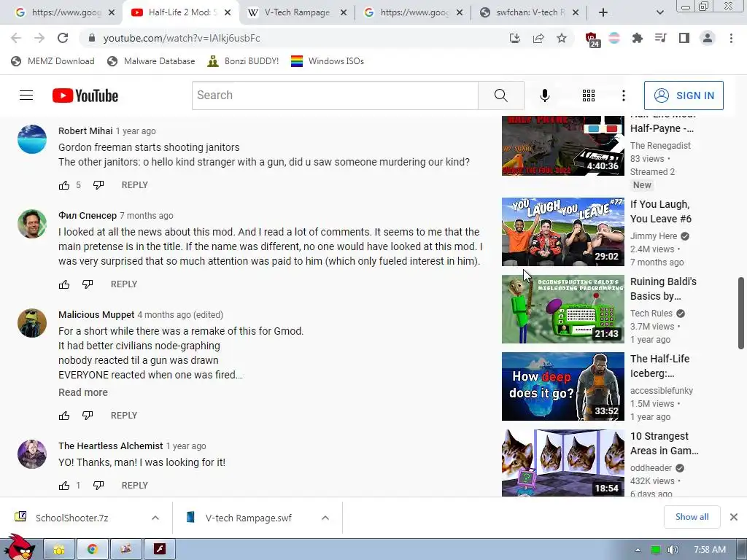Switch to the swfchan V-tech tab
This screenshot has height=560, width=747.
530,12
